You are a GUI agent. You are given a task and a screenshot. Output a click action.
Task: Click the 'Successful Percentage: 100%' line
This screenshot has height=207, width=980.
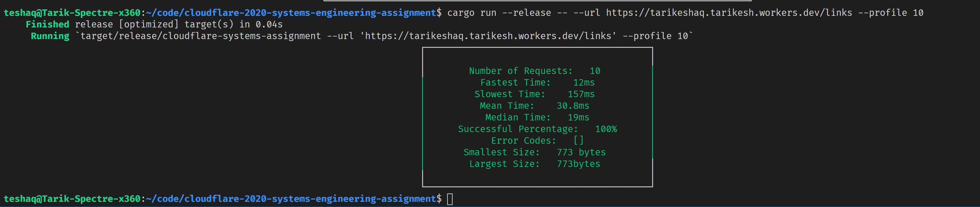pyautogui.click(x=537, y=129)
